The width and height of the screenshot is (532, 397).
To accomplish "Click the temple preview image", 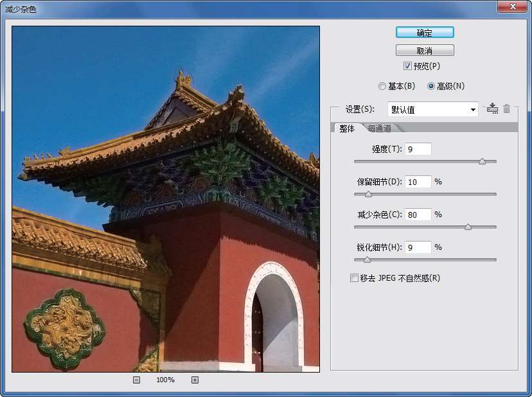I will click(166, 199).
